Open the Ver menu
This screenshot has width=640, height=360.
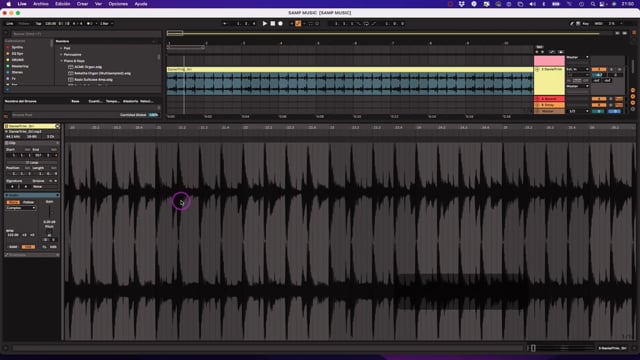tap(98, 4)
